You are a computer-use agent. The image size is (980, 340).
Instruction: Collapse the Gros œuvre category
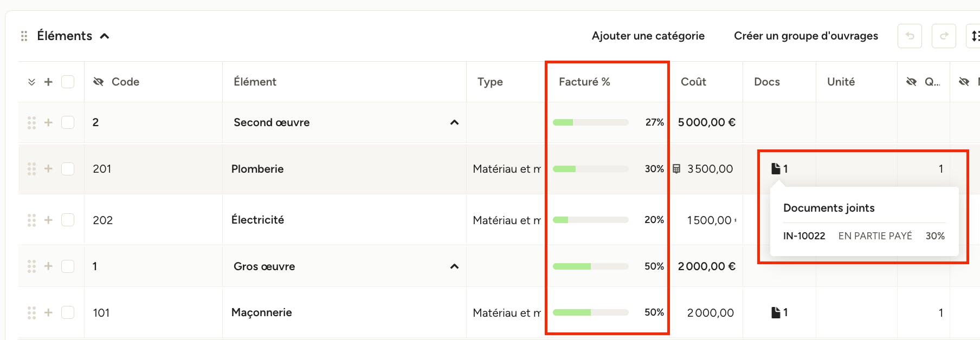[x=454, y=266]
